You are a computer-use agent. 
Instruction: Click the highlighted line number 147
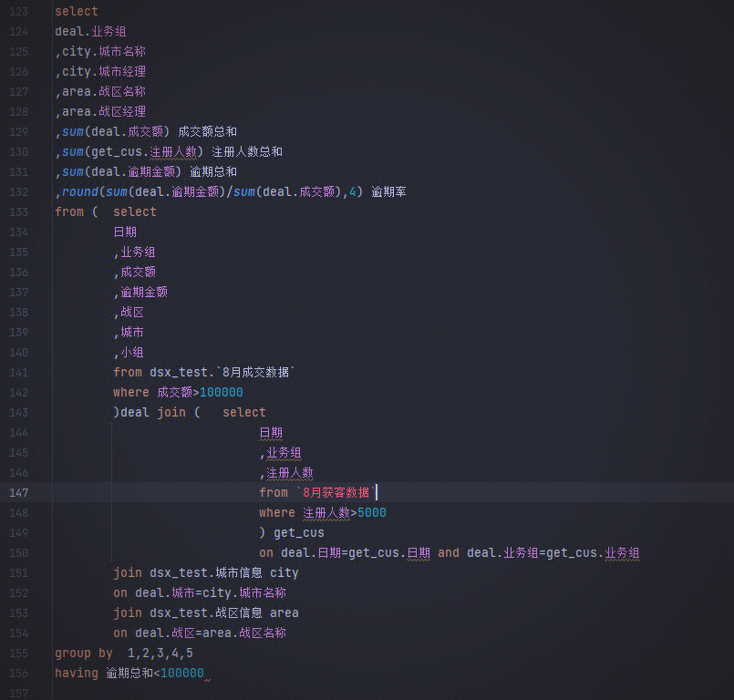tap(19, 492)
